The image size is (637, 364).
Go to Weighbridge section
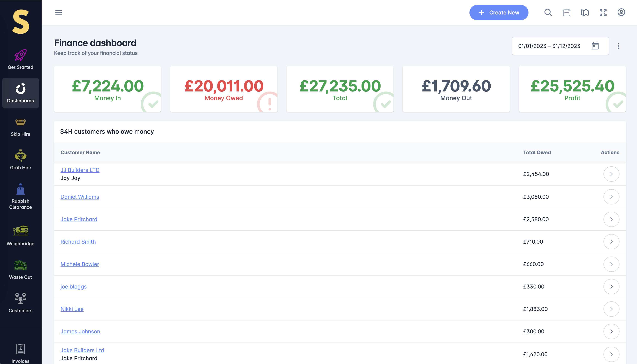coord(21,235)
